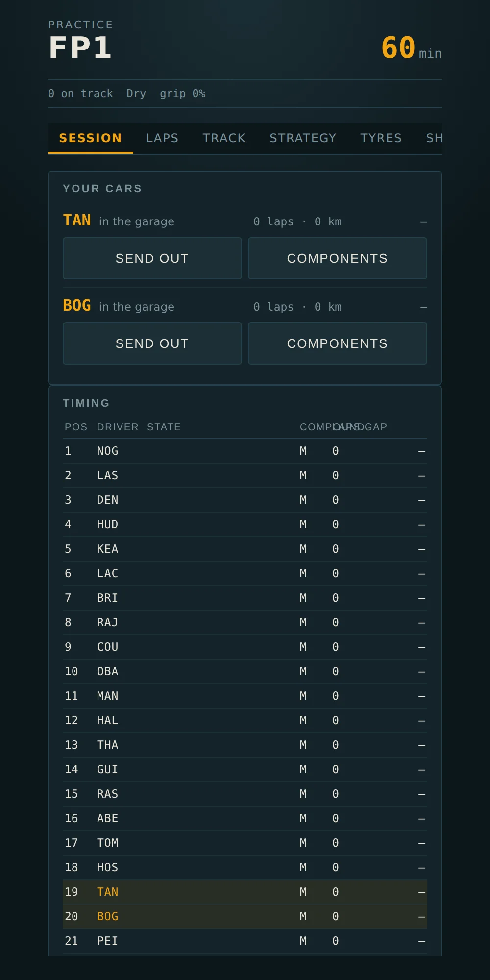Open the TRACK tab
490x980 pixels.
[x=224, y=138]
